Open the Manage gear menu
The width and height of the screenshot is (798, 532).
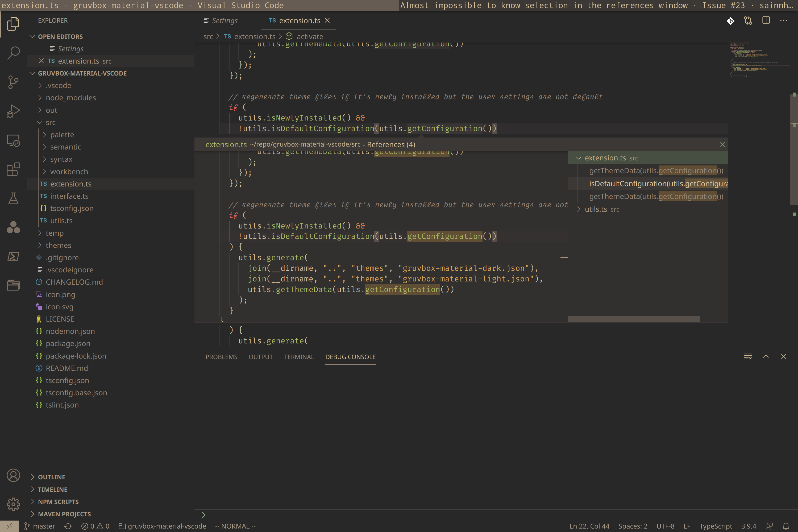pos(13,504)
